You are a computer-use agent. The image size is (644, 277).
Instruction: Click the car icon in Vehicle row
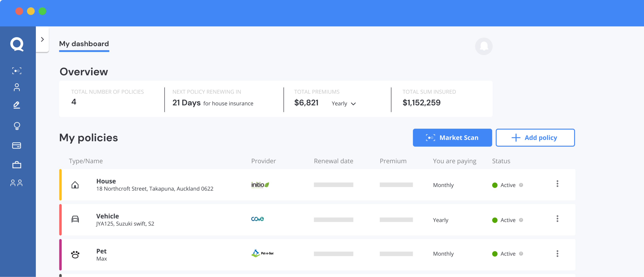click(x=75, y=219)
